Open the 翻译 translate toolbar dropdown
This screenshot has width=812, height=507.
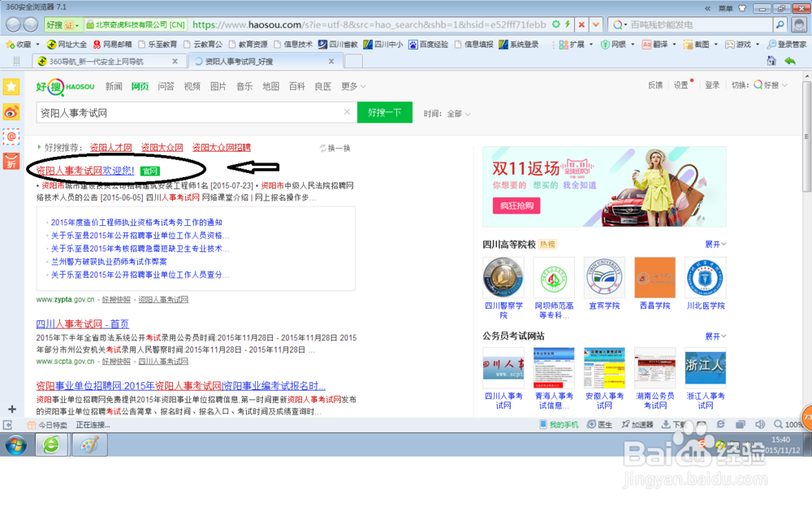click(x=659, y=45)
